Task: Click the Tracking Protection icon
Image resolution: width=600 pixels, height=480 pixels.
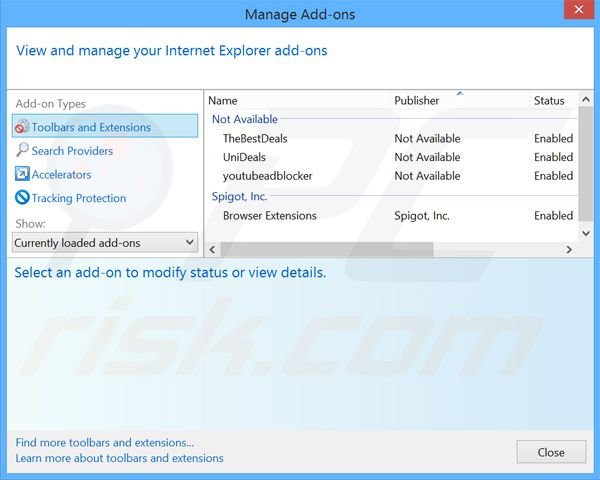Action: pyautogui.click(x=22, y=198)
